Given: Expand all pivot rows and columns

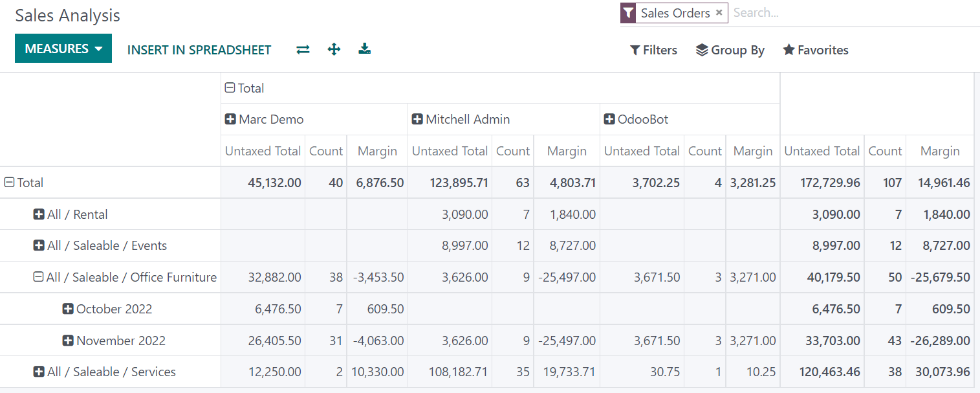Looking at the screenshot, I should 334,49.
